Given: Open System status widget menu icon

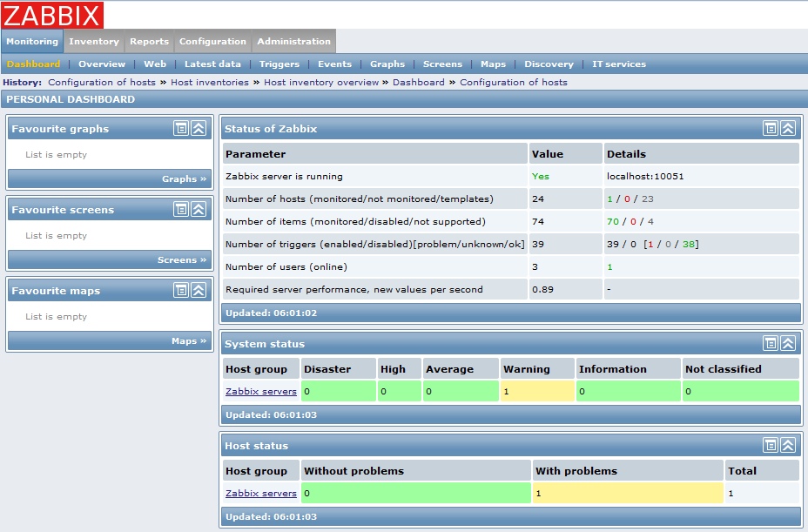Looking at the screenshot, I should (771, 343).
